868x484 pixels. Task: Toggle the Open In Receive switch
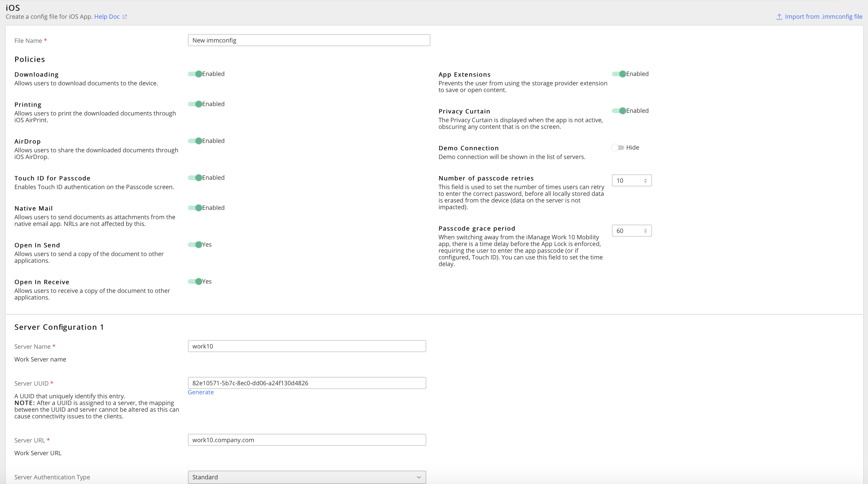coord(195,281)
